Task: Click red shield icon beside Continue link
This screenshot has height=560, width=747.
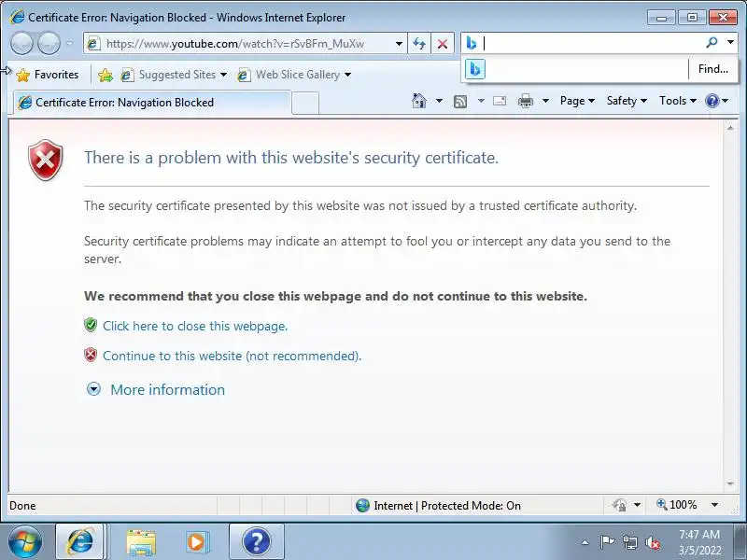Action: point(91,356)
